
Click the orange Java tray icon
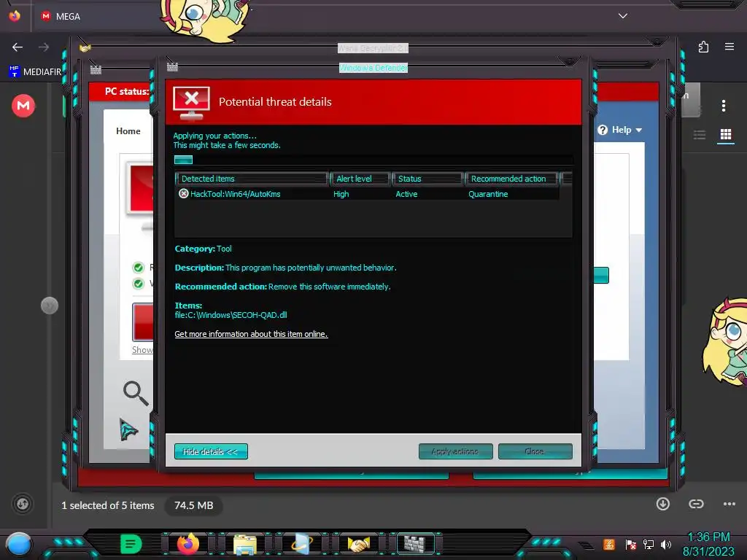pos(609,544)
